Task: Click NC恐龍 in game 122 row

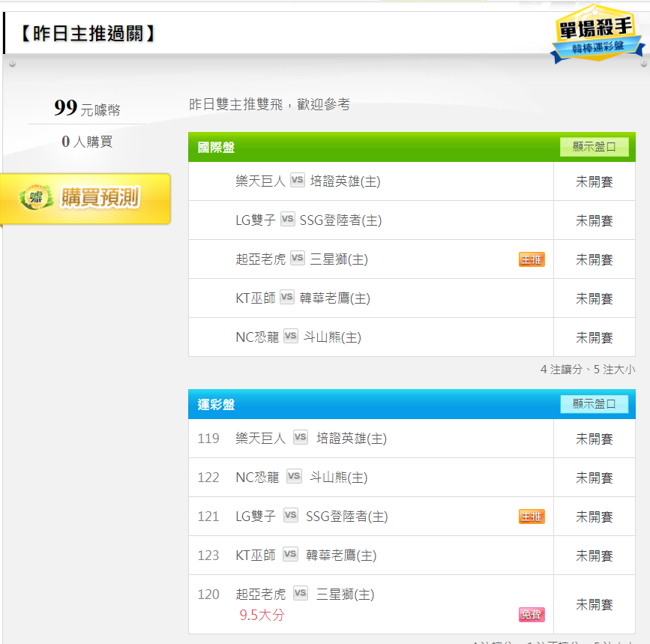Action: (x=257, y=478)
